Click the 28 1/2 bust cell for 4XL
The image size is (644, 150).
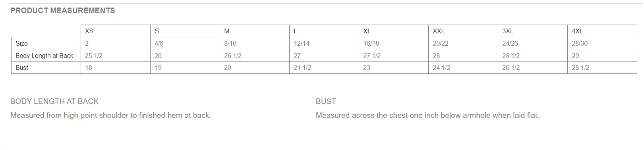(602, 67)
